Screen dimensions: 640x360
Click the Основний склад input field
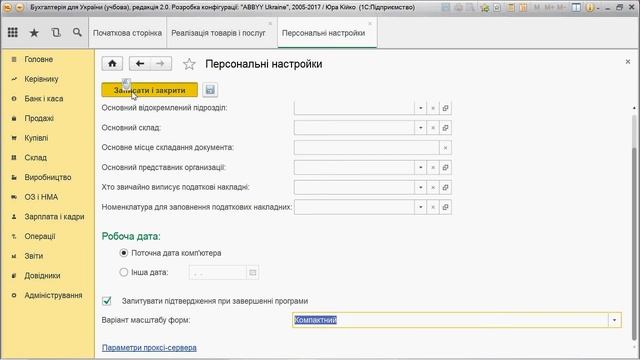(354, 128)
